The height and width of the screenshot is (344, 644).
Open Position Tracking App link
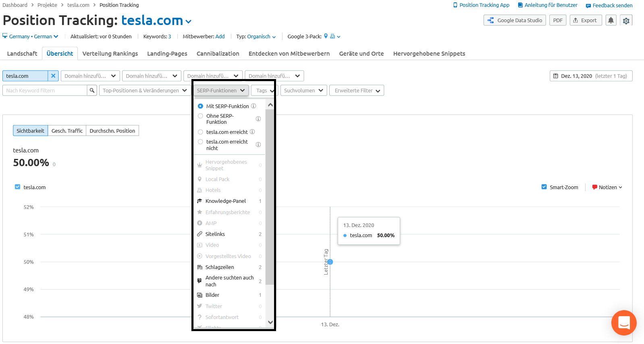[481, 5]
